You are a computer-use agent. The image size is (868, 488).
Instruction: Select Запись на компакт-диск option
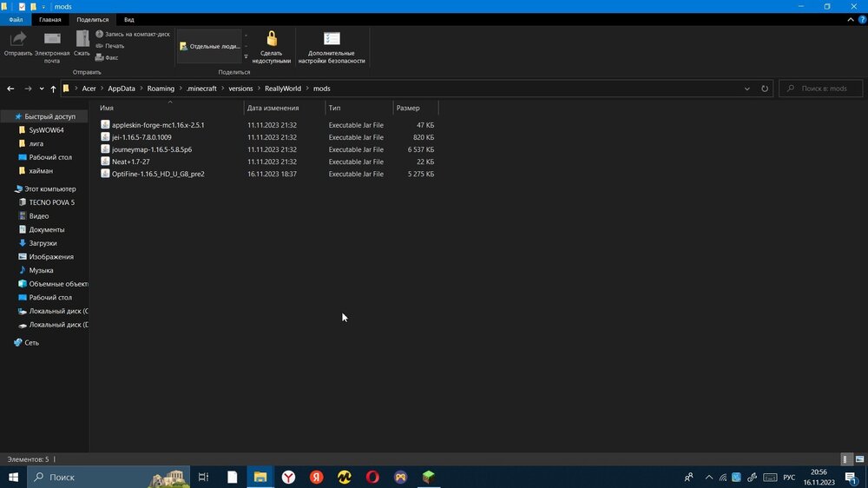pos(132,35)
